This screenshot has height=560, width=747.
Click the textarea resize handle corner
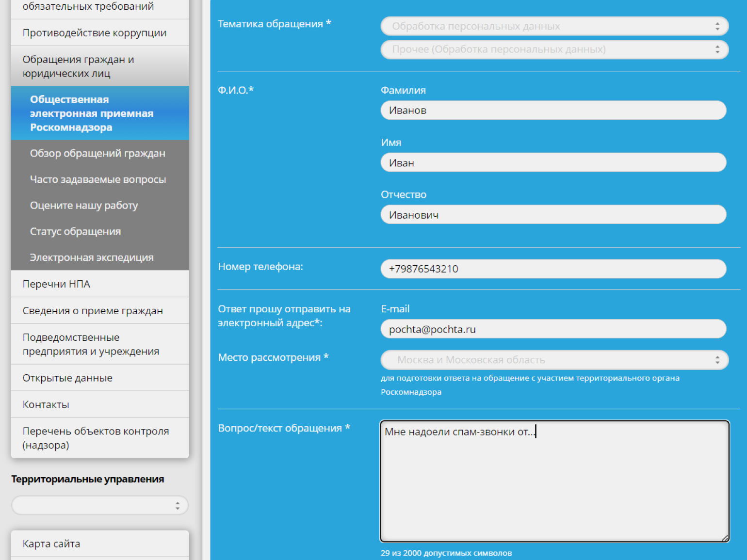tap(725, 538)
